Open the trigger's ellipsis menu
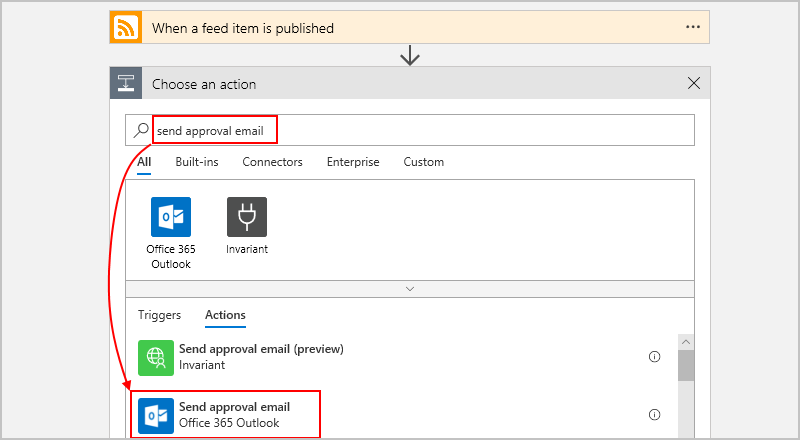The width and height of the screenshot is (800, 440). pyautogui.click(x=693, y=27)
